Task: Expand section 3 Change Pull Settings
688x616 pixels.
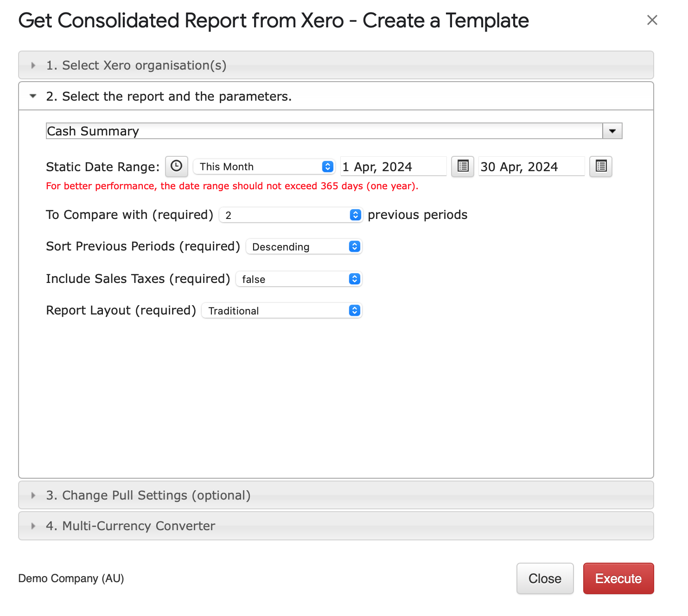Action: click(x=336, y=495)
